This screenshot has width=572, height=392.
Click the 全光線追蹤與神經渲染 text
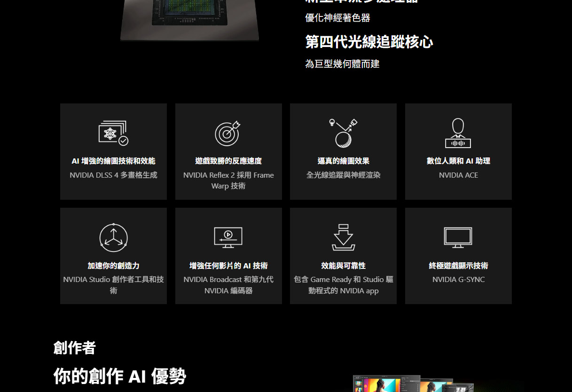pyautogui.click(x=343, y=175)
